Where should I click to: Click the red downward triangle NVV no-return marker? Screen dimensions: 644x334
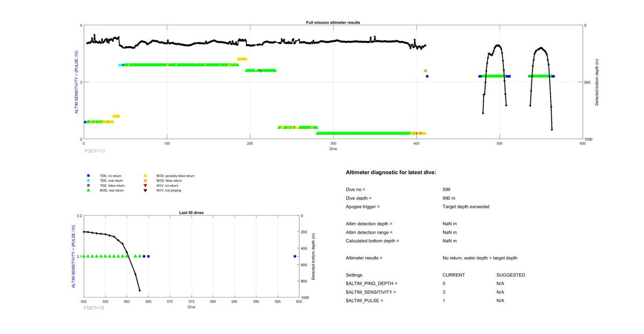pyautogui.click(x=145, y=185)
